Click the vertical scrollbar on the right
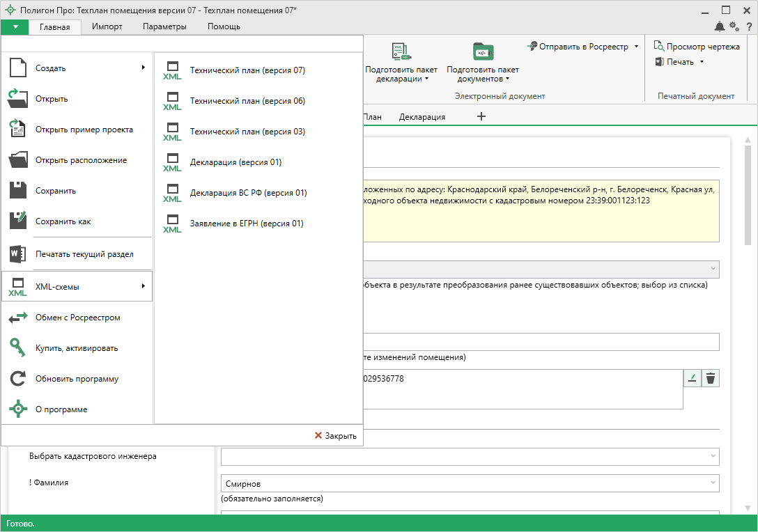The width and height of the screenshot is (758, 532). click(748, 195)
